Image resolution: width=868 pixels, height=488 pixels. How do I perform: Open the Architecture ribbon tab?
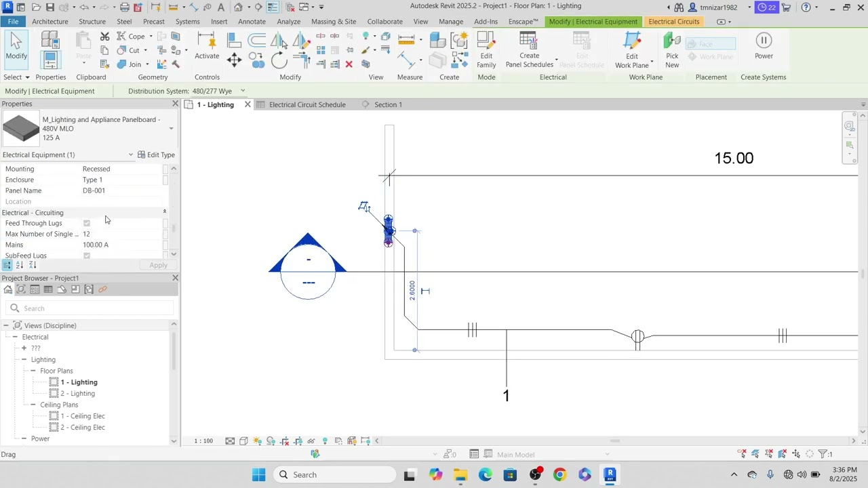[50, 22]
